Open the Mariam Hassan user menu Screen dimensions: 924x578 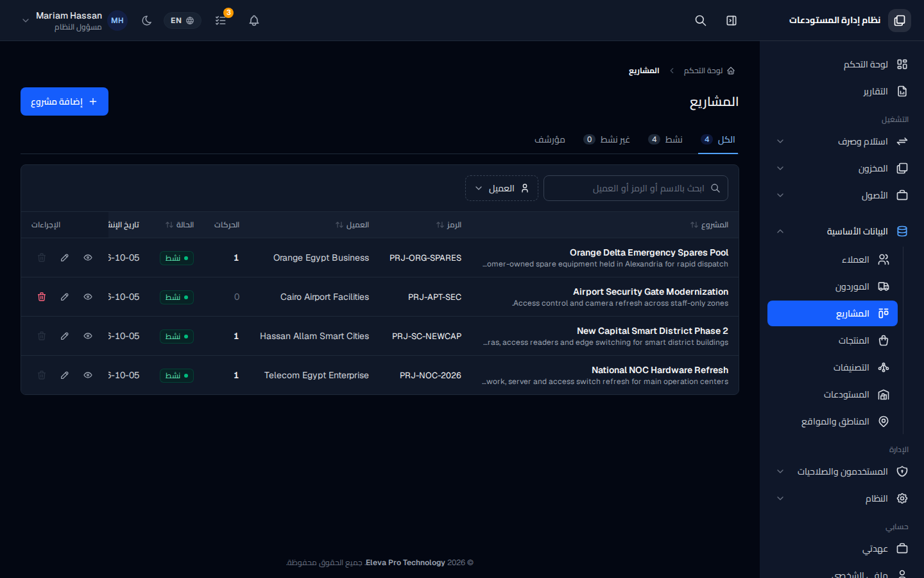[74, 21]
